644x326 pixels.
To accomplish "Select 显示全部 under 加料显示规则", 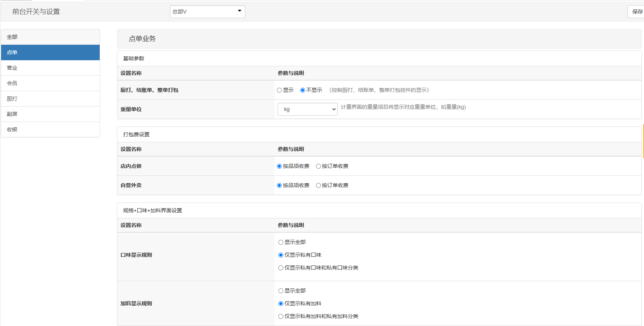I will [x=281, y=291].
